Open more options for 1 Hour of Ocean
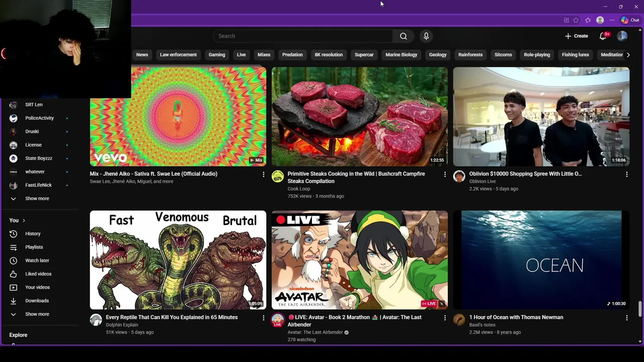Image resolution: width=644 pixels, height=362 pixels. (626, 318)
